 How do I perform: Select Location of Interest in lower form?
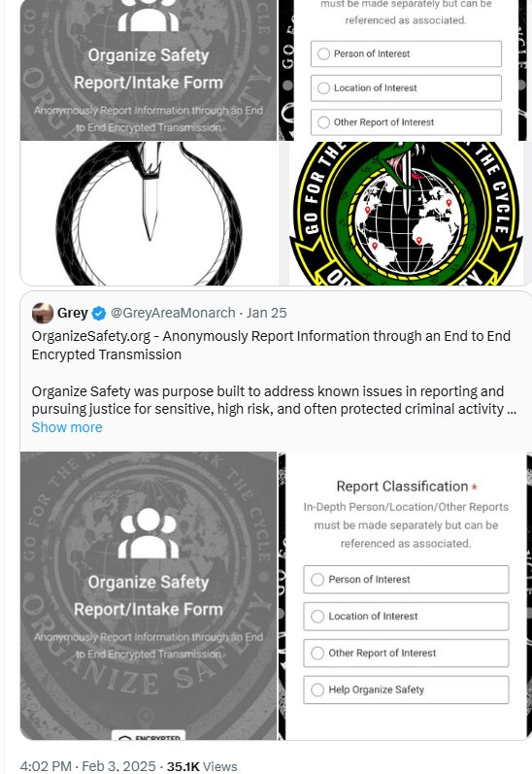pos(406,616)
